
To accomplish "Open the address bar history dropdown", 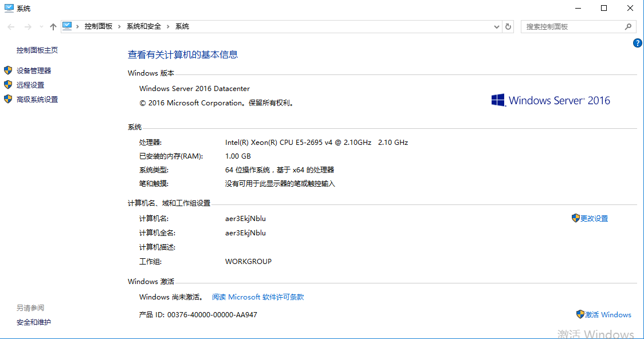I will click(x=496, y=27).
